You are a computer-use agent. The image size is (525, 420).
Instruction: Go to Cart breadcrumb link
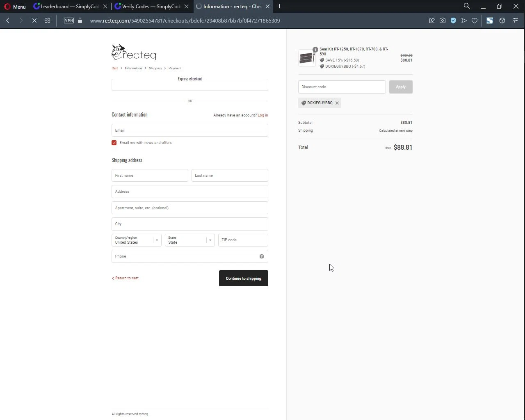pos(115,68)
